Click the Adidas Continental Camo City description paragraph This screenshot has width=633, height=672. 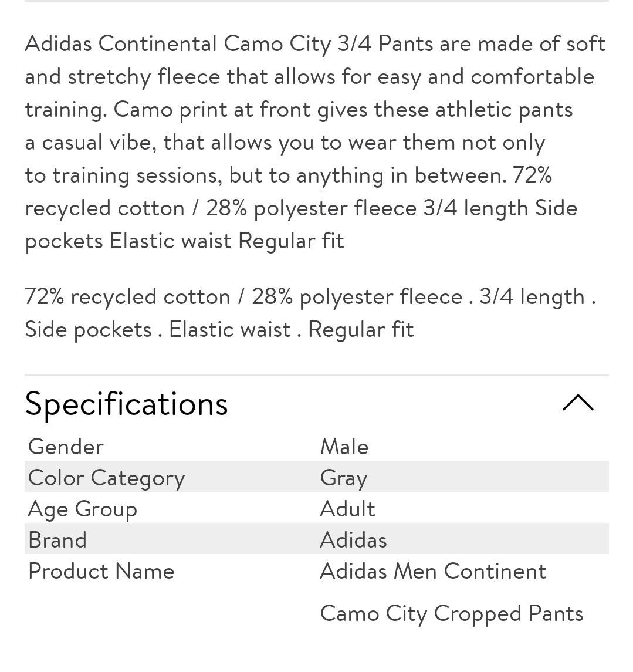[315, 143]
